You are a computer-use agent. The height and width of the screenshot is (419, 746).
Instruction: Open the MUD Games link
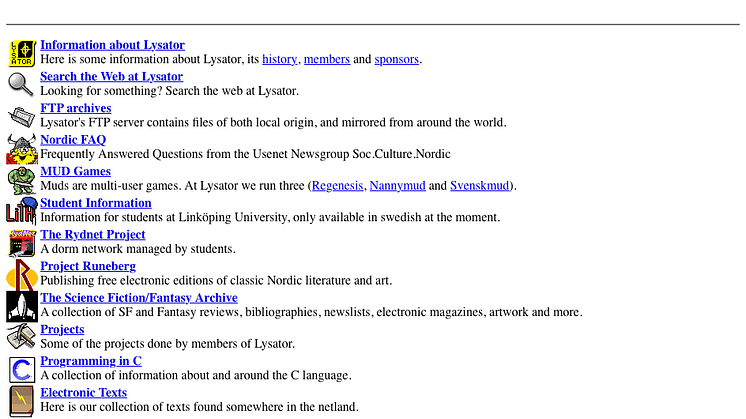point(76,171)
